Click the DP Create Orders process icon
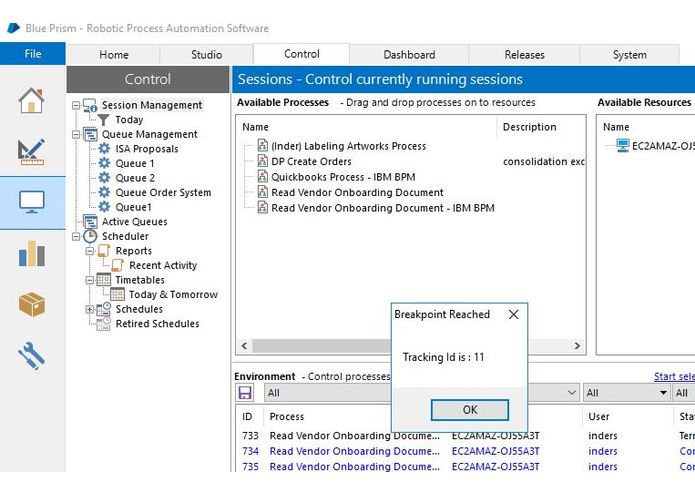695x494 pixels. (x=263, y=161)
